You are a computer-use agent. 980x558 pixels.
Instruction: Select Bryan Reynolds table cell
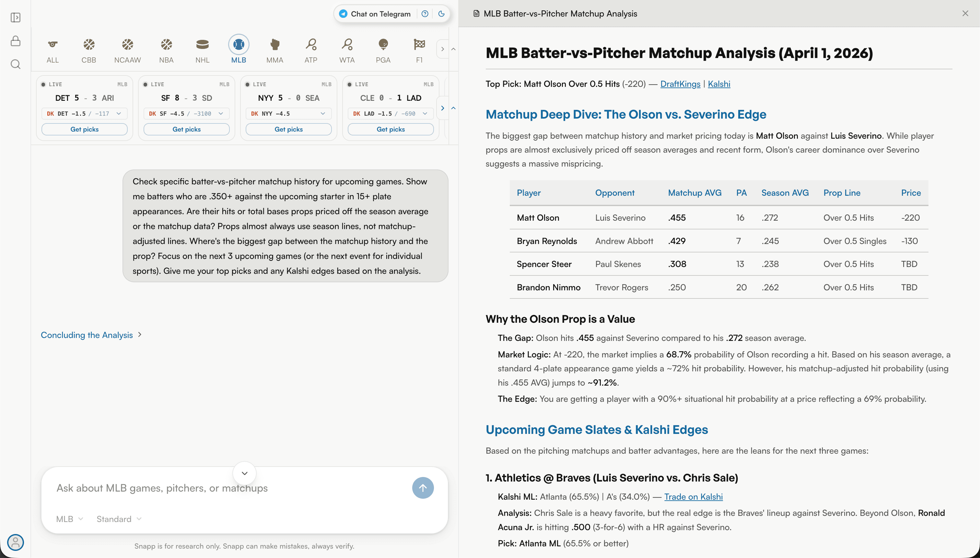[546, 241]
